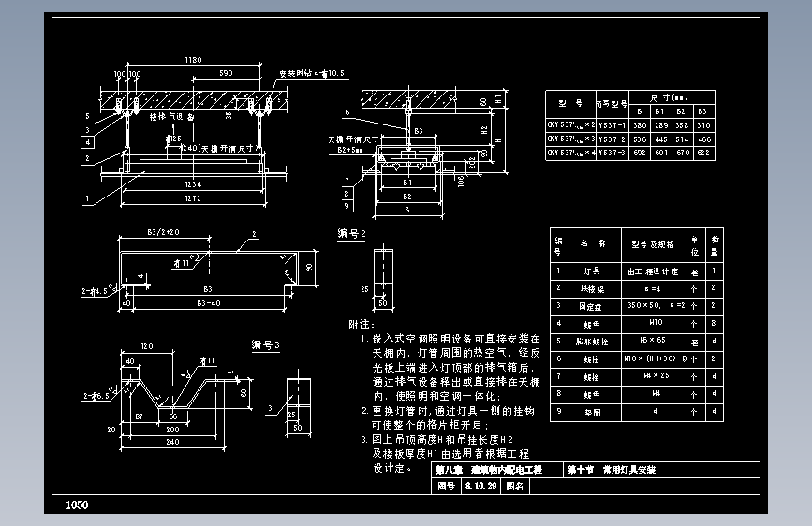Click the '图号' label in title block
812x526 pixels.
446,486
